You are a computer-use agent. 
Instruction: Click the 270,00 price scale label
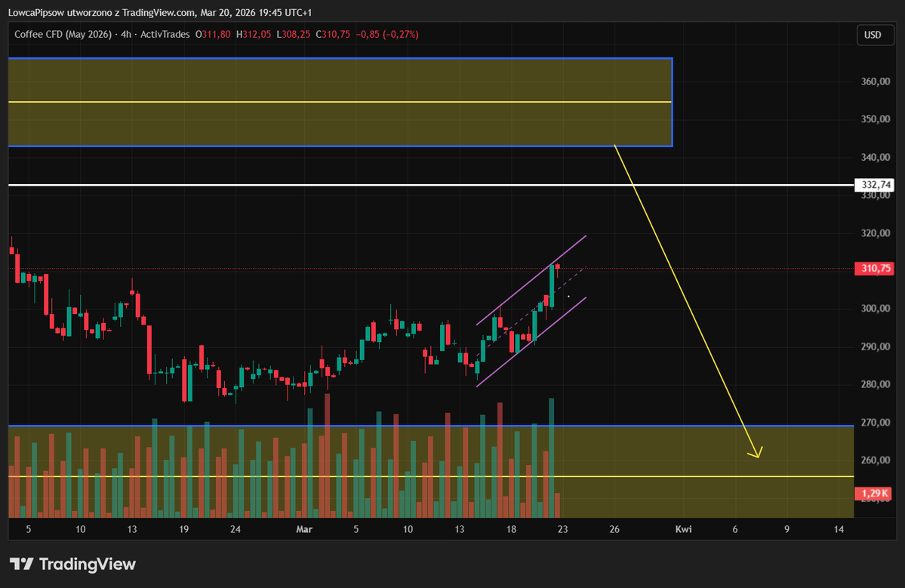[876, 423]
